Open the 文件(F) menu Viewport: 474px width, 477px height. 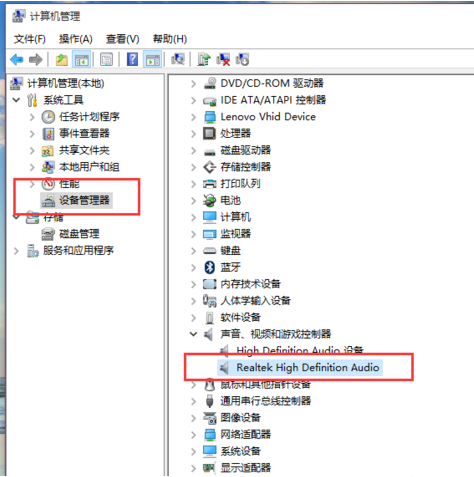coord(30,39)
